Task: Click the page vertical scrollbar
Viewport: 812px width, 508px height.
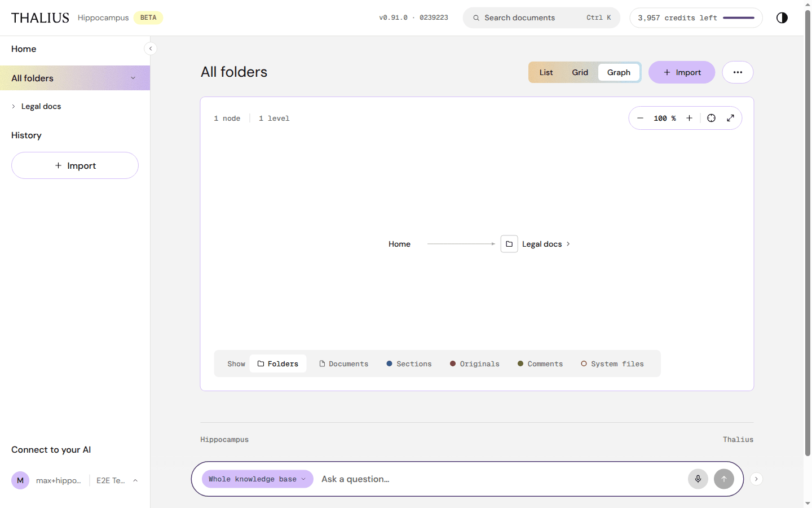Action: [807, 233]
